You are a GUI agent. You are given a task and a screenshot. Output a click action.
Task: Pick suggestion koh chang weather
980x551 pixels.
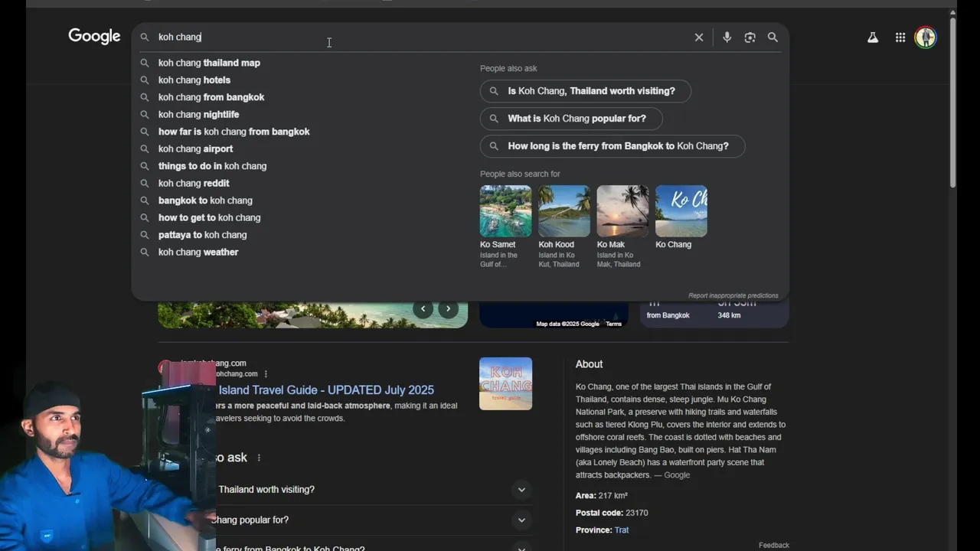coord(198,252)
